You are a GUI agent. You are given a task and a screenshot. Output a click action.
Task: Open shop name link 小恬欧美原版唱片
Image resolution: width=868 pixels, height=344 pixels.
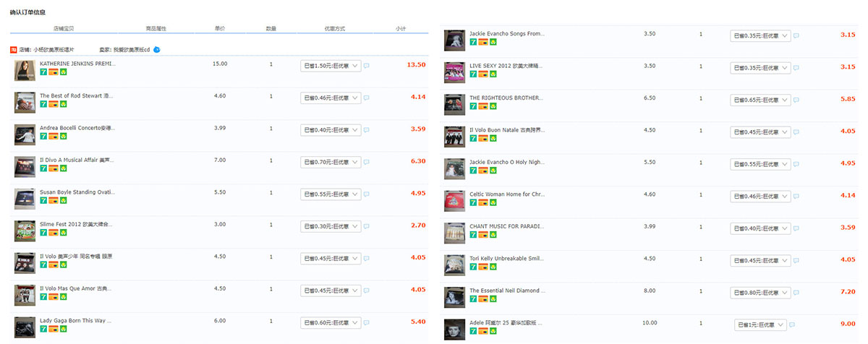54,50
